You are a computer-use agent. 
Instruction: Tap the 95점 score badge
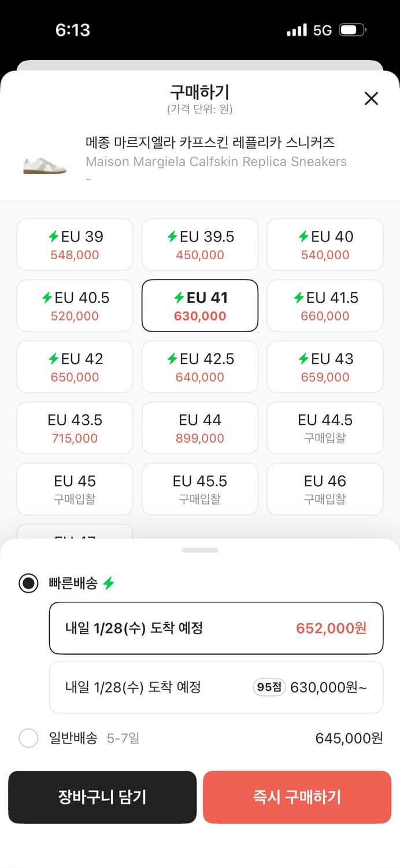268,687
